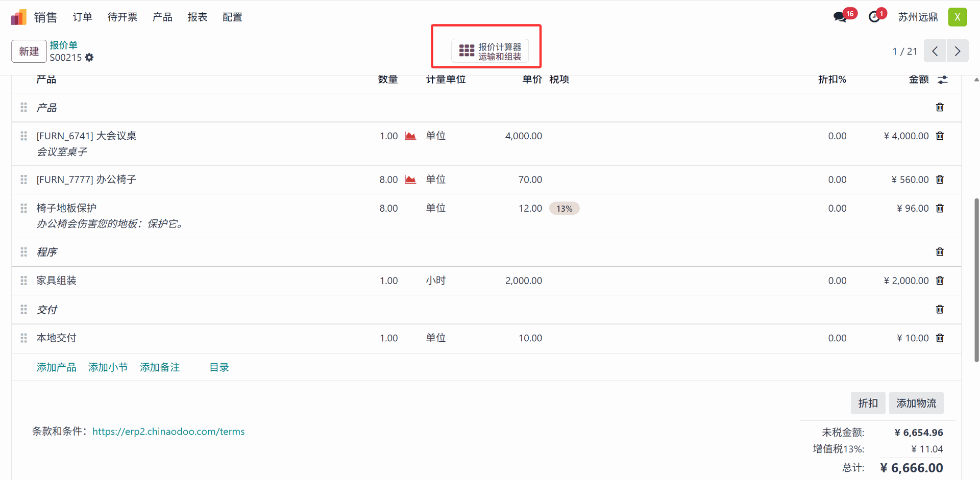Delete the 本地交付 order line
980x480 pixels.
coord(940,338)
